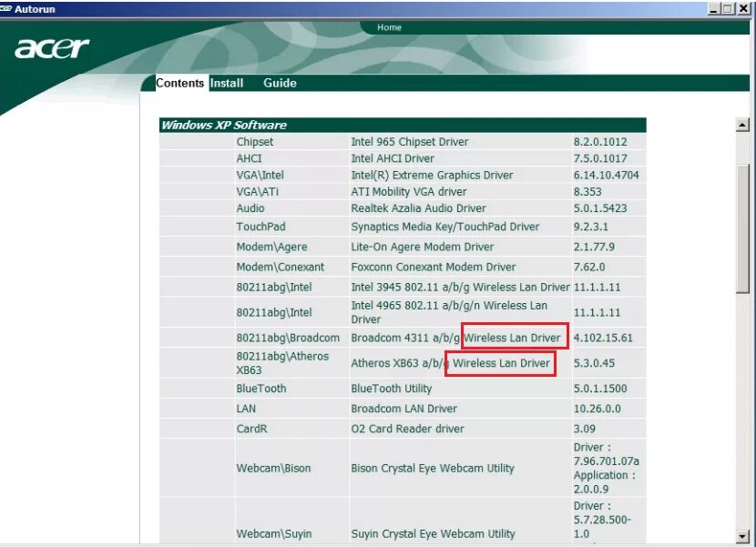Click Broadcom LAN Driver text
This screenshot has height=547, width=756.
[404, 409]
